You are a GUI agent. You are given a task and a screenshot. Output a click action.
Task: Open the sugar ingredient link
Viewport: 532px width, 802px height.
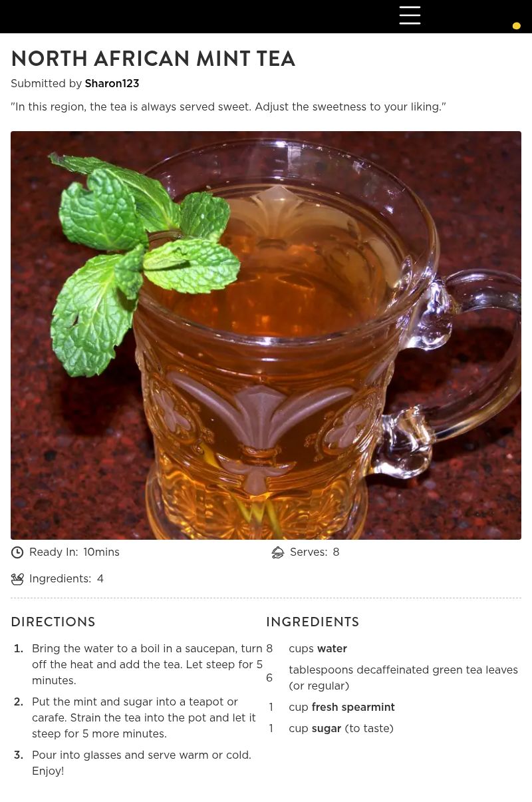click(326, 729)
